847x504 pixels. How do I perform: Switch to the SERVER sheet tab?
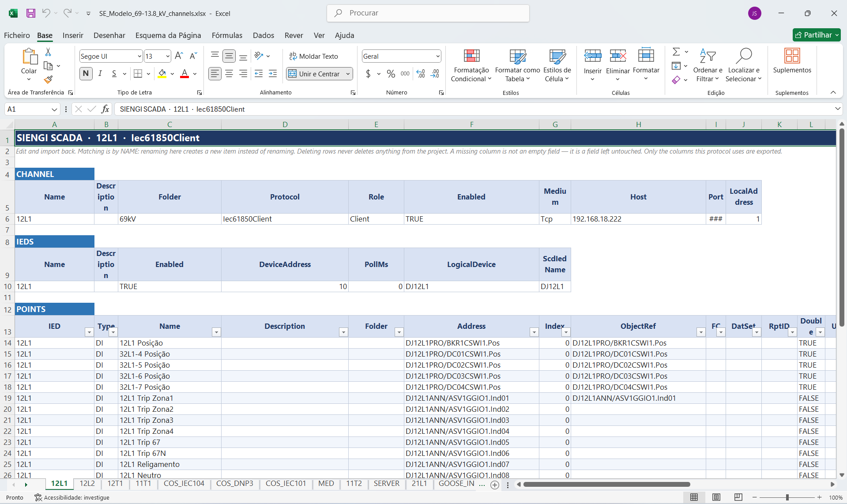click(387, 484)
